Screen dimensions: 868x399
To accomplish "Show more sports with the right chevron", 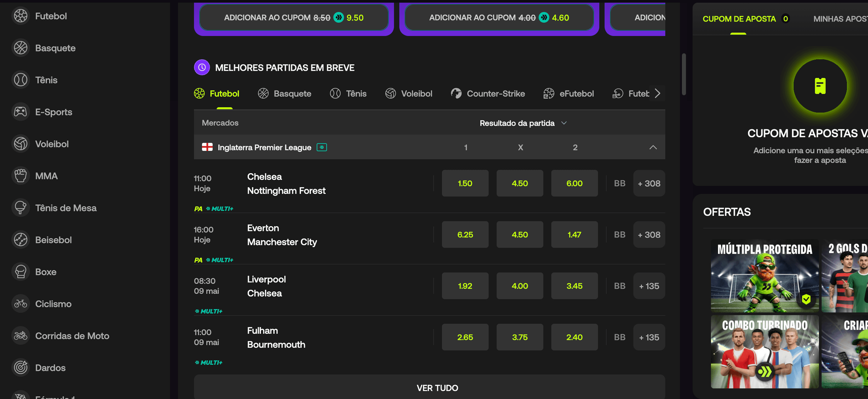I will pyautogui.click(x=657, y=93).
